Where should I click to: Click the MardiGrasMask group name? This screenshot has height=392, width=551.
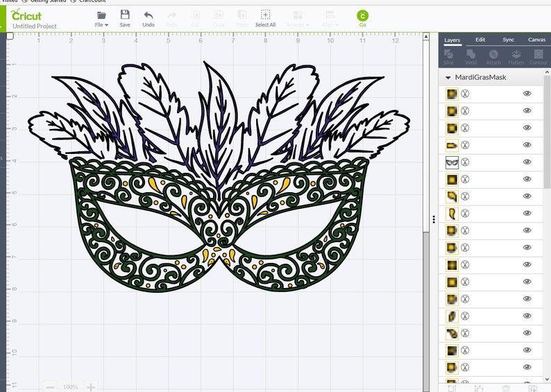coord(480,77)
